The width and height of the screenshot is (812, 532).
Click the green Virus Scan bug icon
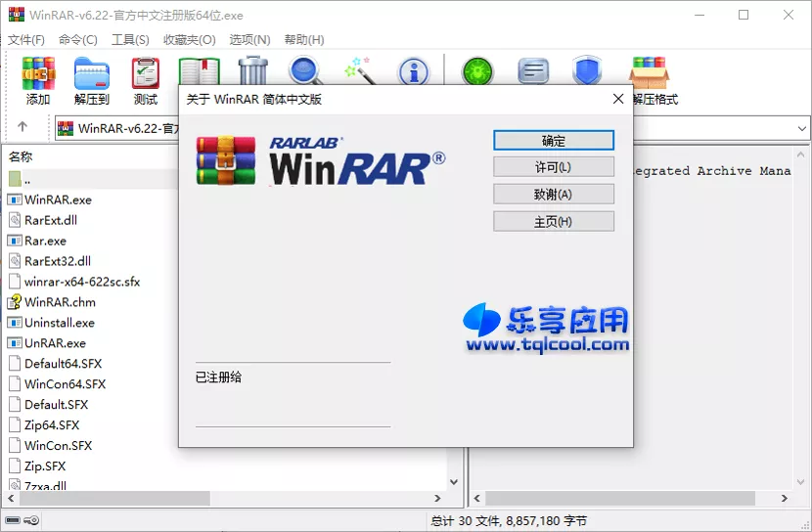coord(477,71)
